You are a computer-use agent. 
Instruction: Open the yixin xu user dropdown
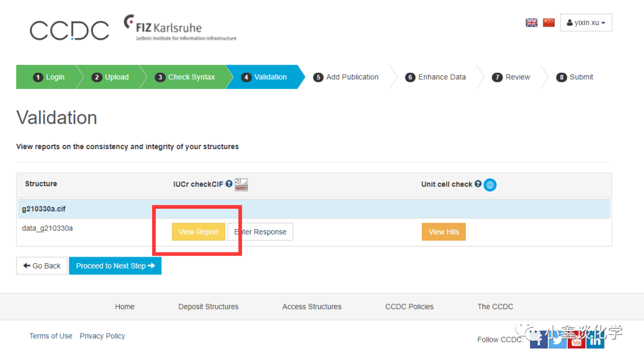click(x=586, y=23)
